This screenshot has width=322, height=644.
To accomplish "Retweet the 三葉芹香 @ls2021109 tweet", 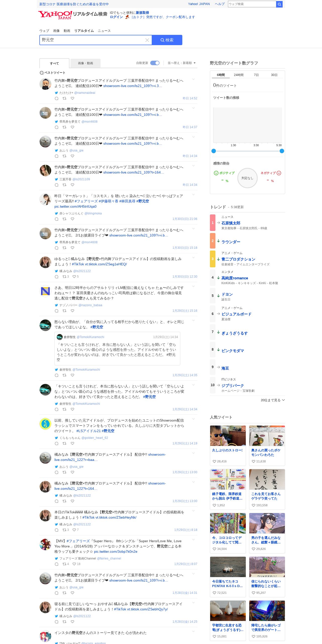I will [64, 185].
